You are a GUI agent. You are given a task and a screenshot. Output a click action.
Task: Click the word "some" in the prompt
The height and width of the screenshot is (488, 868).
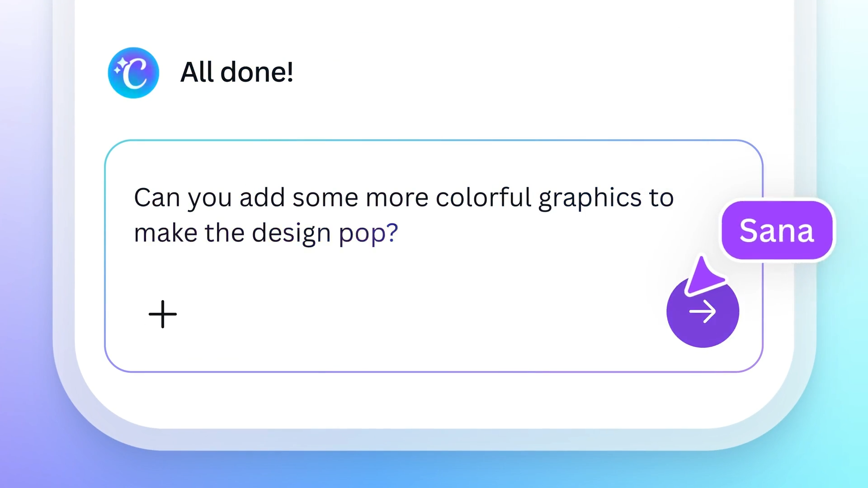click(x=325, y=197)
